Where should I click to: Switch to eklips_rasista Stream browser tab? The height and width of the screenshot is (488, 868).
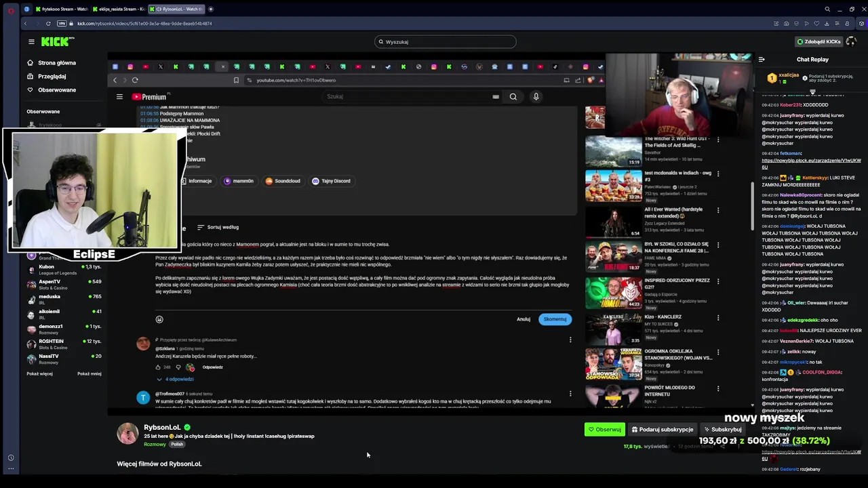pos(119,9)
